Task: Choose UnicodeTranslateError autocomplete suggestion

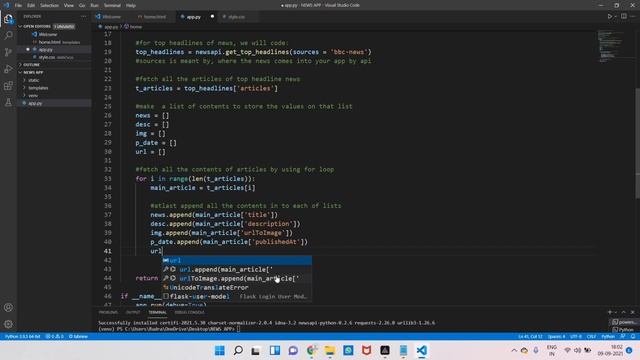Action: click(237, 287)
